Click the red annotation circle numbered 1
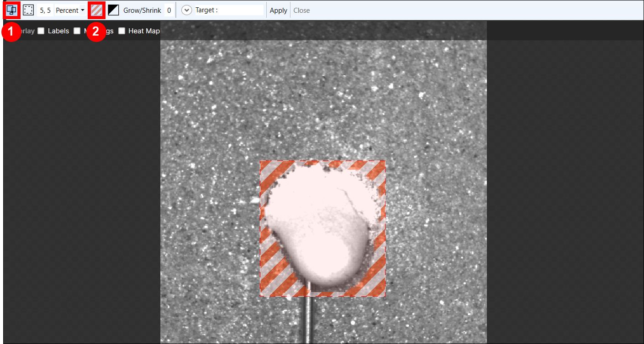The height and width of the screenshot is (344, 644). point(11,33)
